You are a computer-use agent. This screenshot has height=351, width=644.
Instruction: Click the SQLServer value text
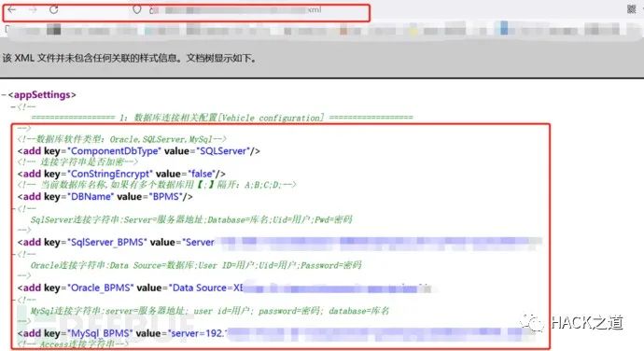click(223, 151)
